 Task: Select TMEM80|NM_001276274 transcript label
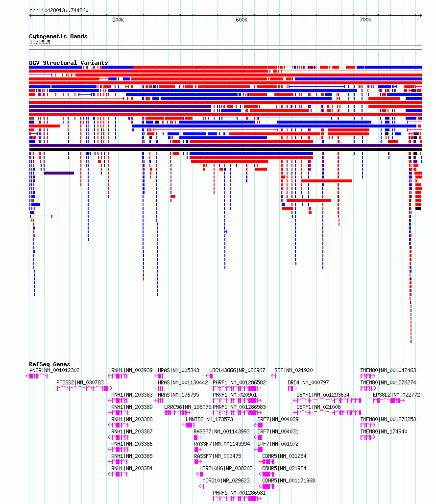(x=388, y=382)
